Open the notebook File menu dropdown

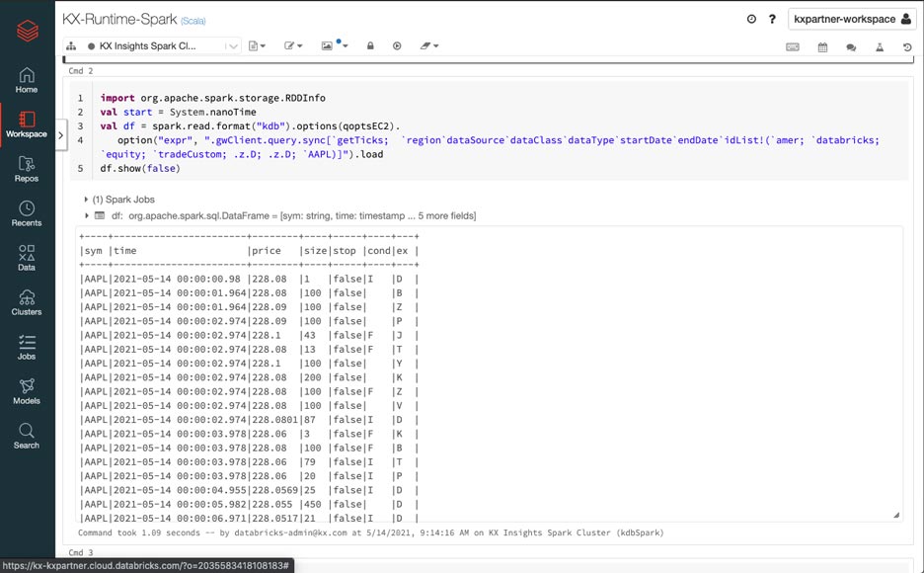click(257, 45)
